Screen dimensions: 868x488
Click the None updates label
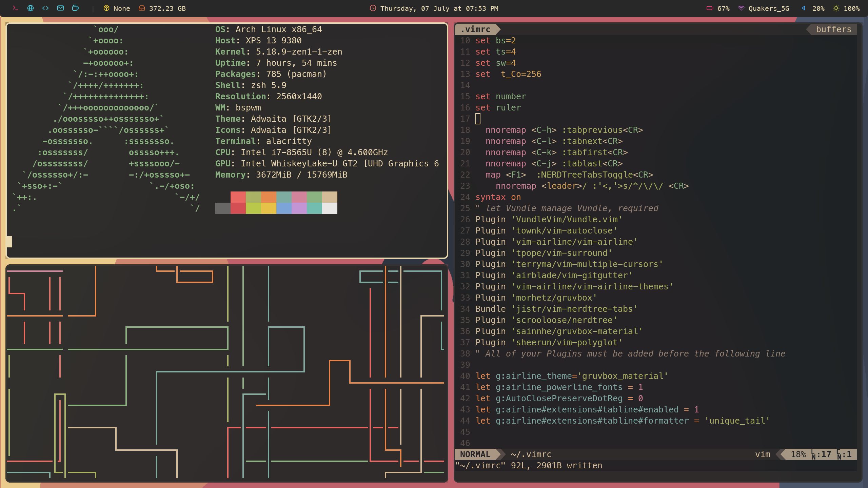click(x=122, y=8)
